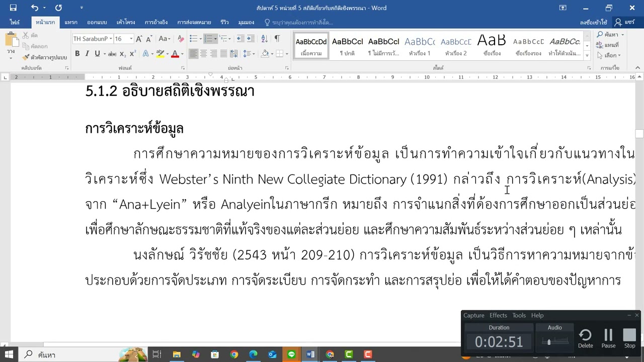The width and height of the screenshot is (644, 362).
Task: Toggle bold formatting
Action: (x=77, y=54)
